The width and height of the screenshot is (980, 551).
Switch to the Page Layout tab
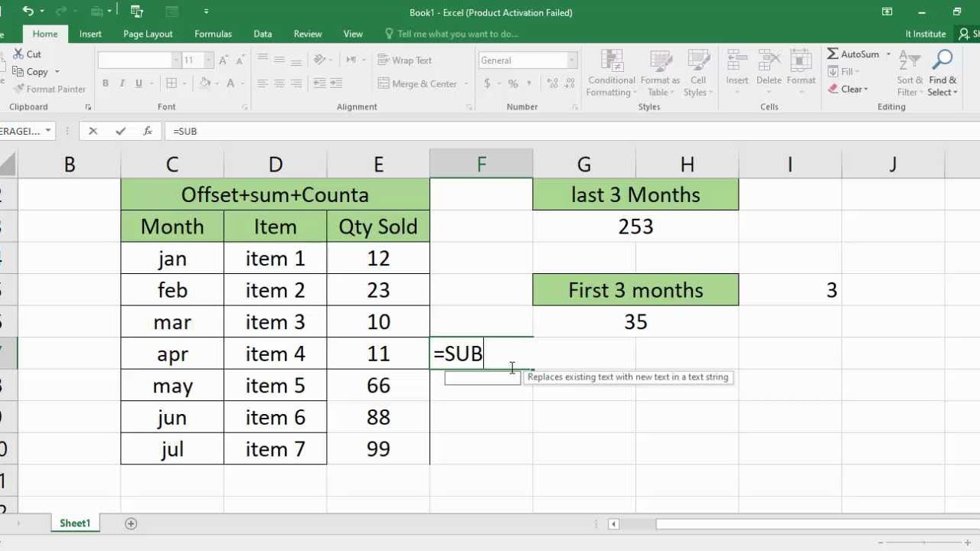pyautogui.click(x=148, y=34)
